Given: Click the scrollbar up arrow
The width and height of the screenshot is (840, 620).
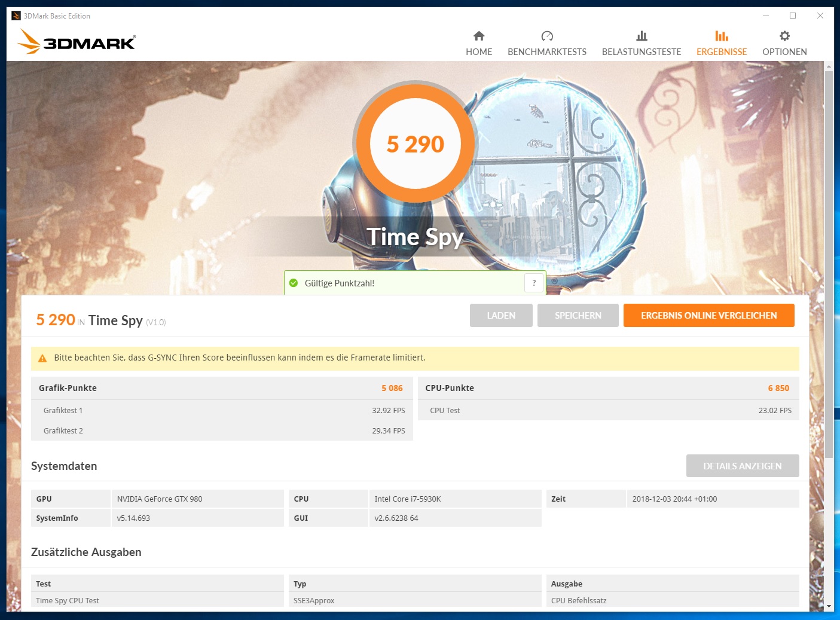Looking at the screenshot, I should 829,65.
